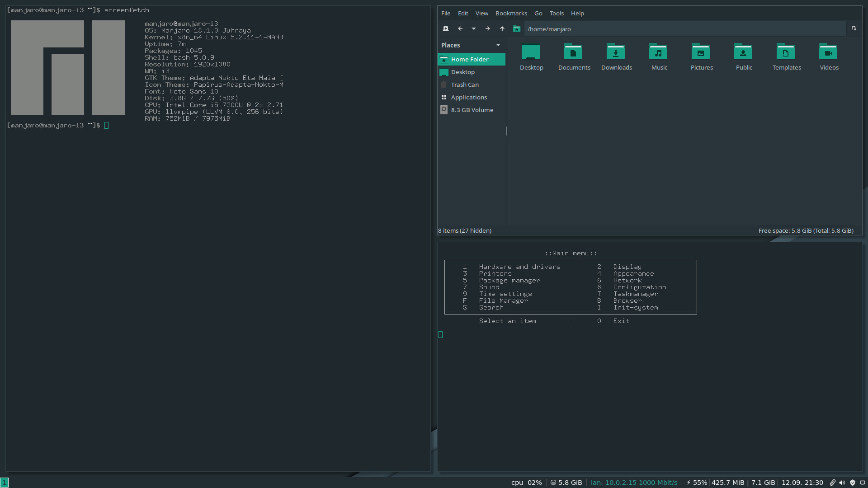Open Applications in Places sidebar
This screenshot has width=868, height=488.
(471, 97)
